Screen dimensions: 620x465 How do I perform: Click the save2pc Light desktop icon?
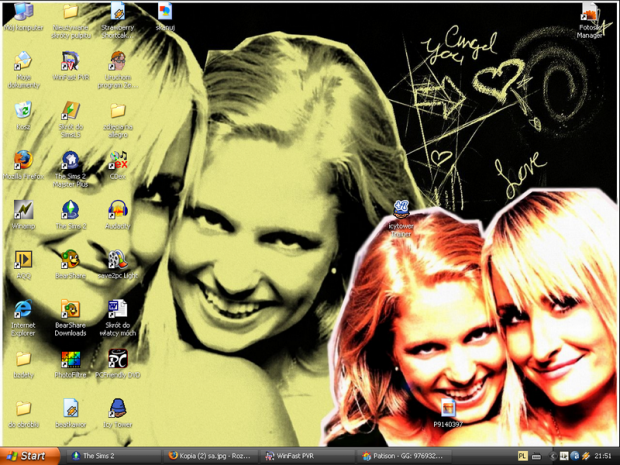118,259
